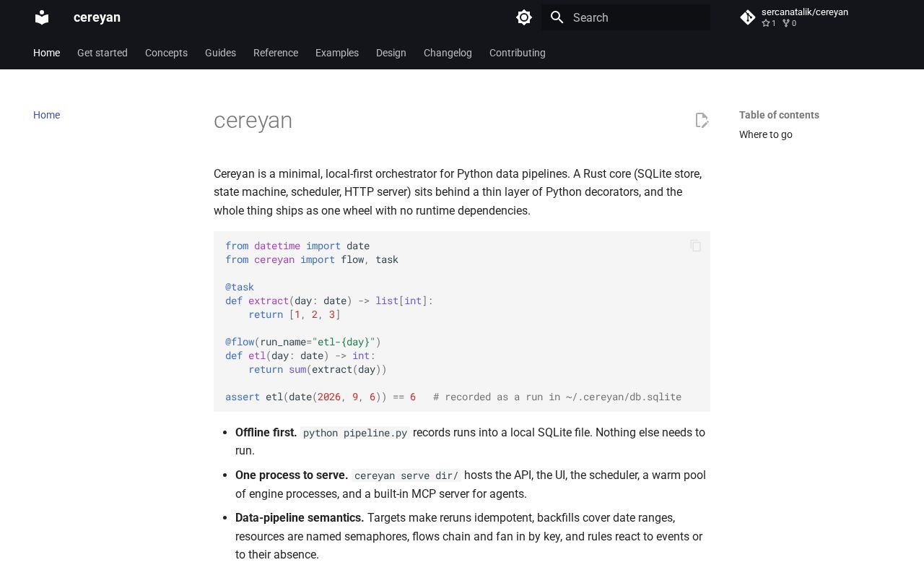Open the Contributing tab

click(x=518, y=53)
